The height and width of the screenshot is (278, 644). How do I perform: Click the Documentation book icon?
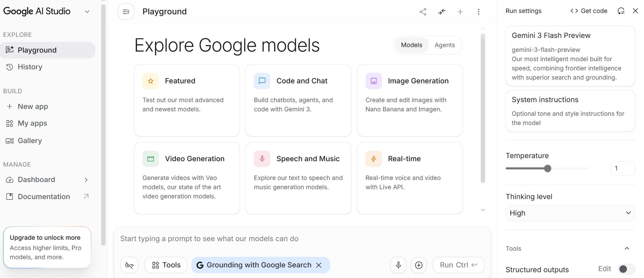pos(10,197)
